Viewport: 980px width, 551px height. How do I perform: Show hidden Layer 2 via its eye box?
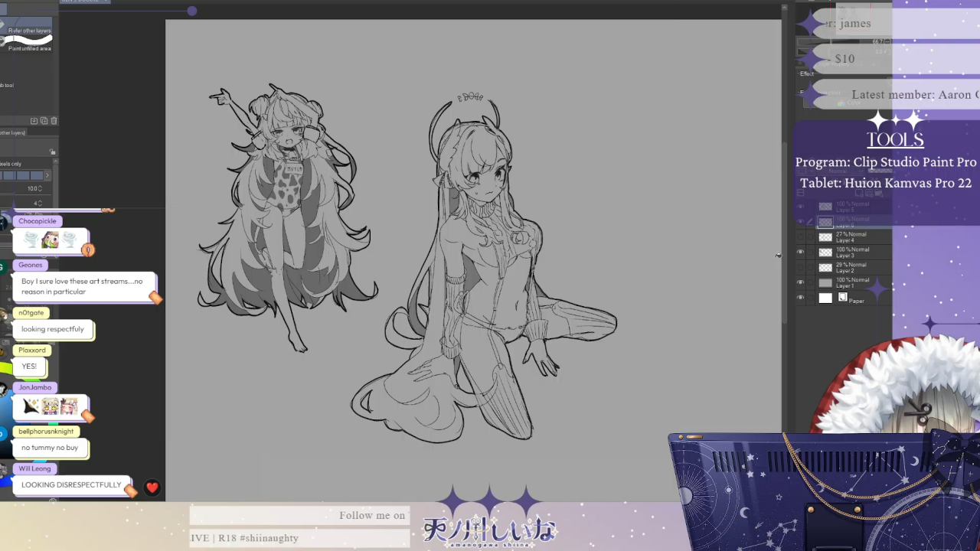[801, 268]
